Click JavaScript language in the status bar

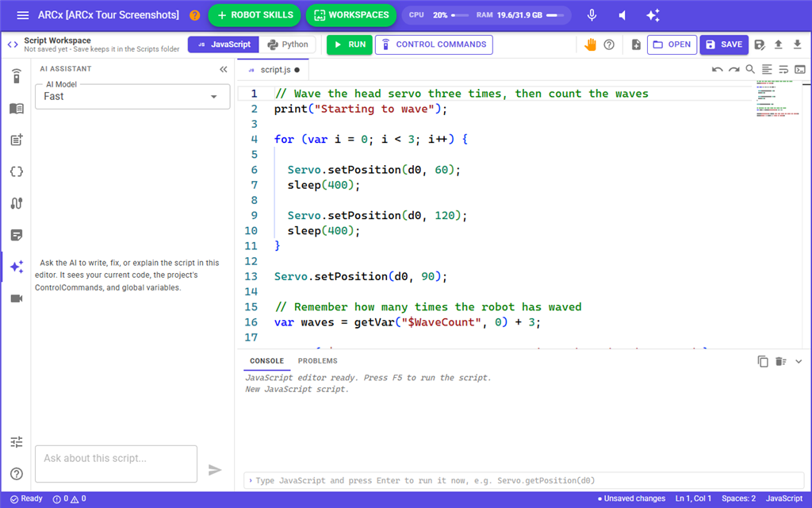click(x=784, y=498)
